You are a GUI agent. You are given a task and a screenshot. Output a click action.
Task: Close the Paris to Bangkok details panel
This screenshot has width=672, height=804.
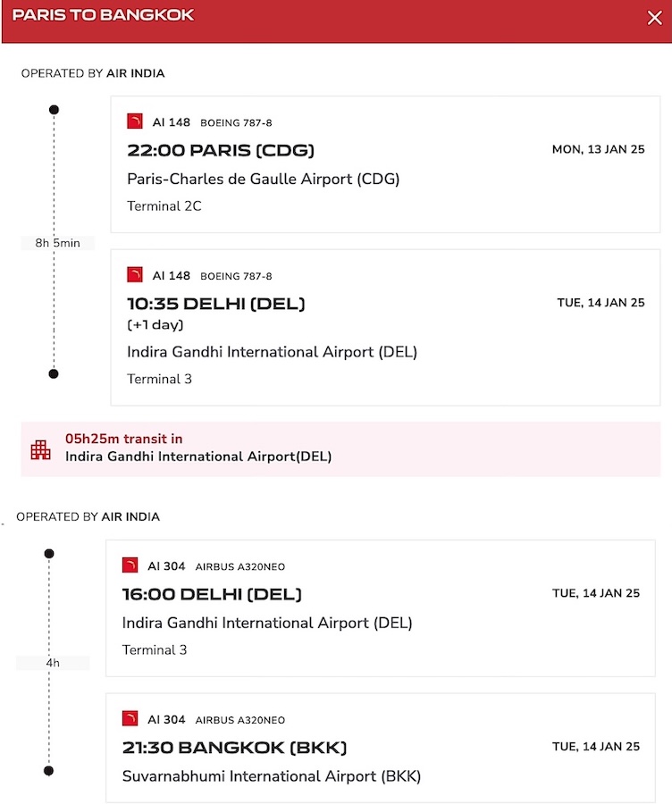point(654,18)
